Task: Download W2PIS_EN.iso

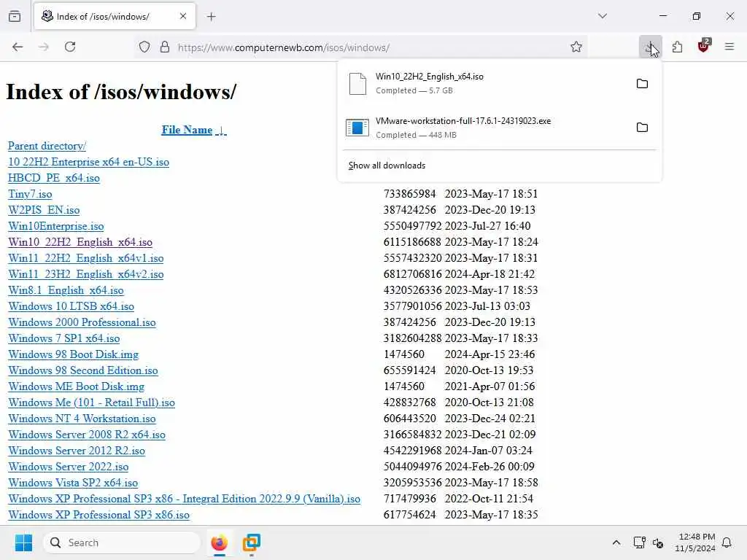Action: click(x=44, y=210)
